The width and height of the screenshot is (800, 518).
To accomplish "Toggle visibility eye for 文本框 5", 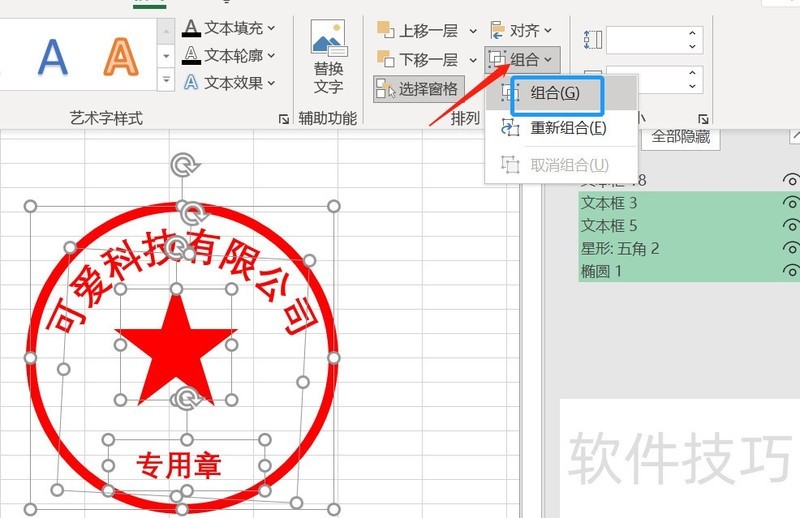I will pyautogui.click(x=791, y=226).
